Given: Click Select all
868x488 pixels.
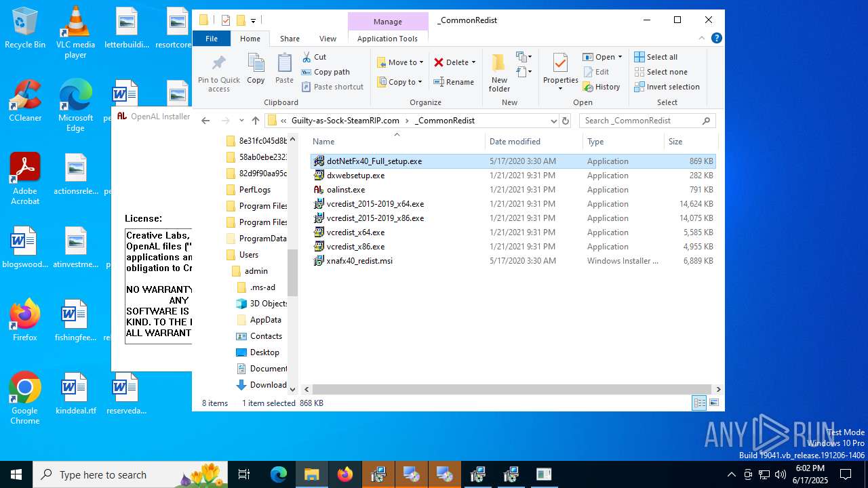Looking at the screenshot, I should click(x=656, y=57).
